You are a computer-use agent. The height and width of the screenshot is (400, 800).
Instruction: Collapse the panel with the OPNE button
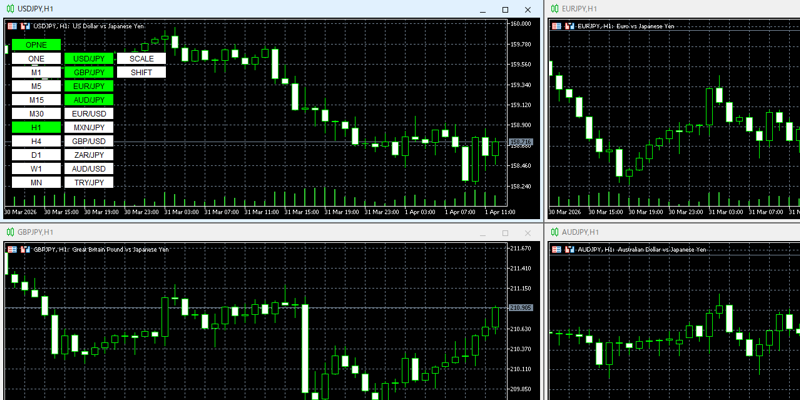click(x=36, y=45)
